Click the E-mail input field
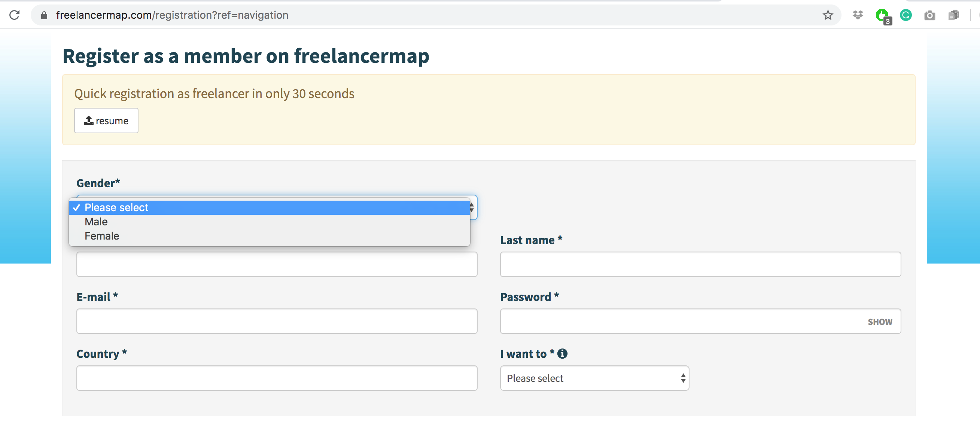The width and height of the screenshot is (980, 429). point(277,321)
